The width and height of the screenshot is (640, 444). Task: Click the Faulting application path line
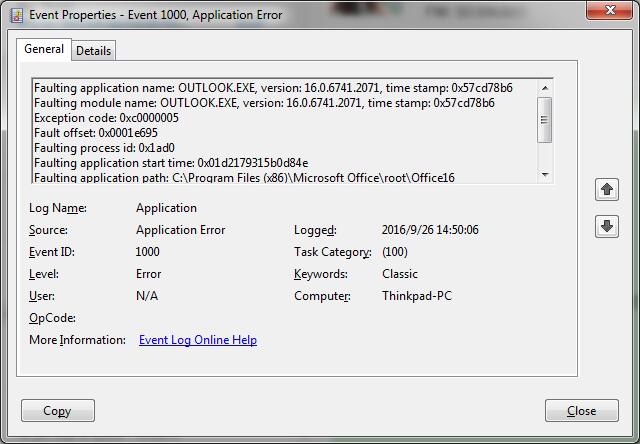[x=244, y=178]
